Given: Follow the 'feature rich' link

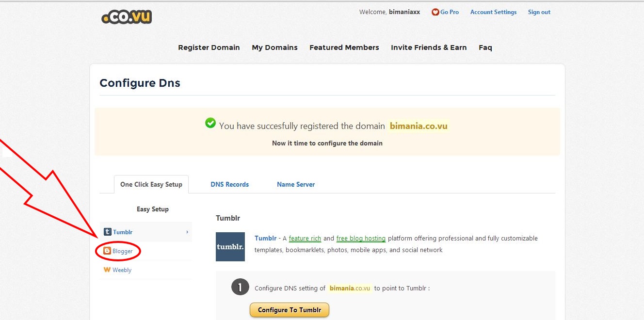Looking at the screenshot, I should pyautogui.click(x=305, y=238).
